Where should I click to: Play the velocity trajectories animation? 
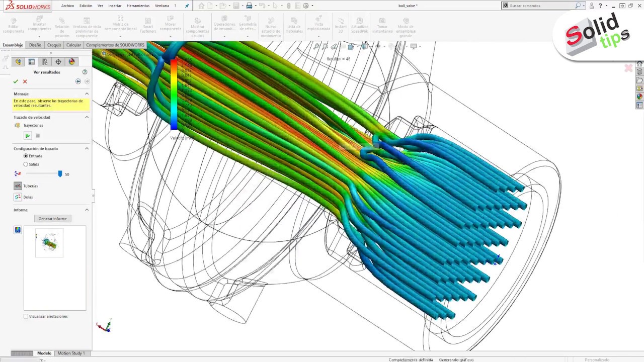tap(28, 136)
